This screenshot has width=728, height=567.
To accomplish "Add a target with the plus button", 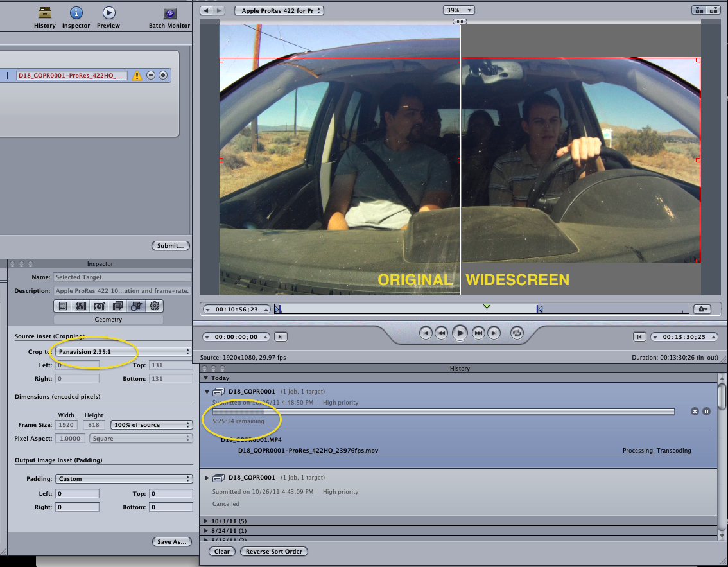I will tap(163, 75).
